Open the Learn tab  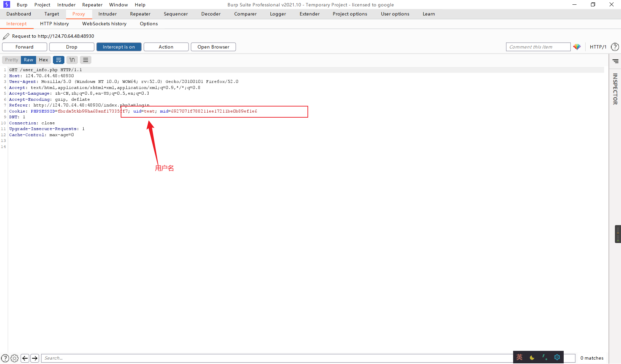(429, 14)
